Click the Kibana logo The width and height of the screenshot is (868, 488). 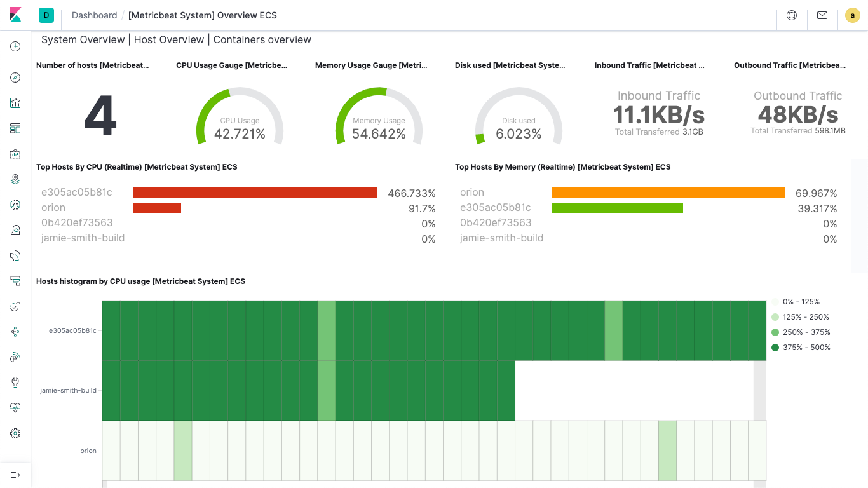(x=15, y=15)
